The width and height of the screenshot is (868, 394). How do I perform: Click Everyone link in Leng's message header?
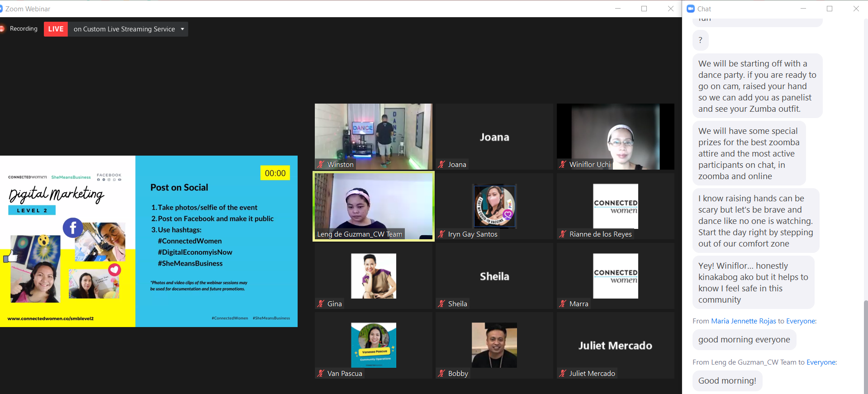pyautogui.click(x=821, y=362)
